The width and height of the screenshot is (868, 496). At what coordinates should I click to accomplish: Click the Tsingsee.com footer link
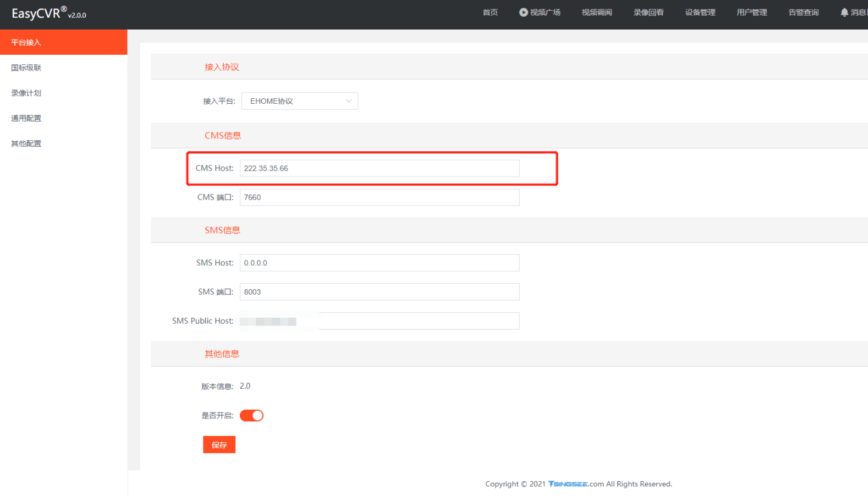(x=576, y=484)
